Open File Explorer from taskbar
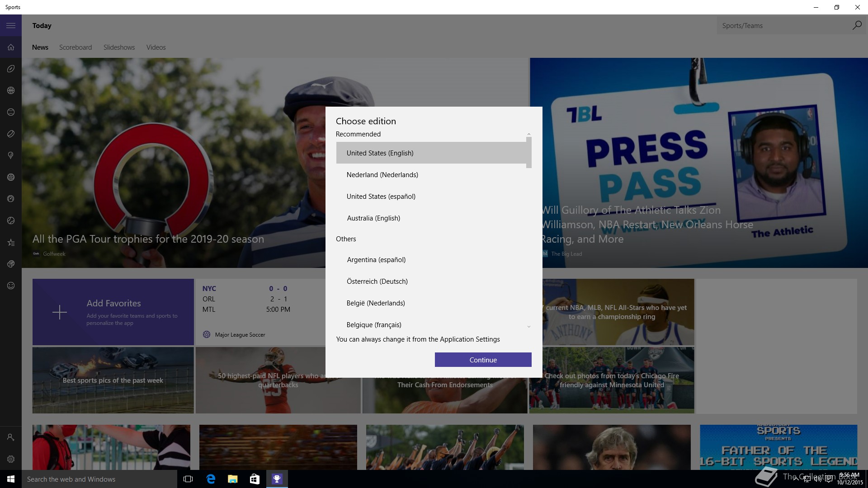 [233, 479]
